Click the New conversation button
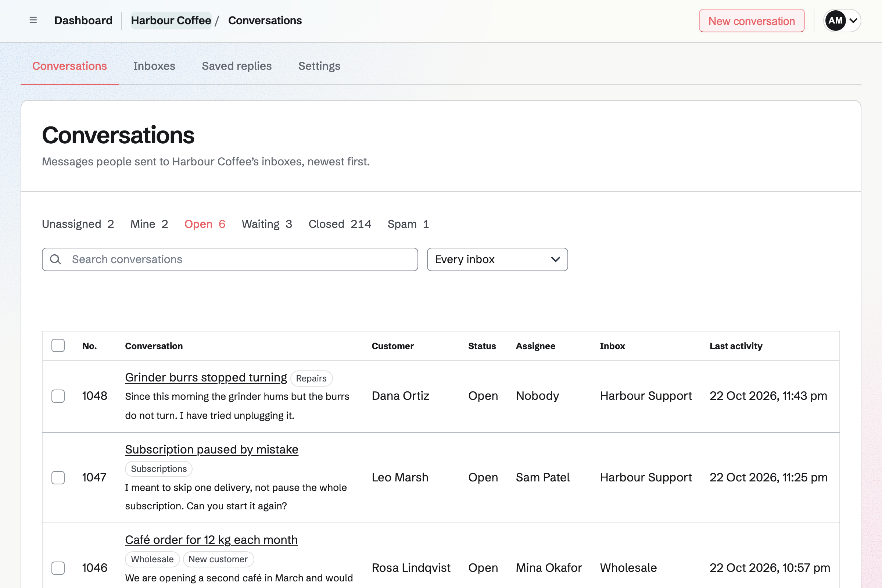This screenshot has height=588, width=882. pos(752,21)
